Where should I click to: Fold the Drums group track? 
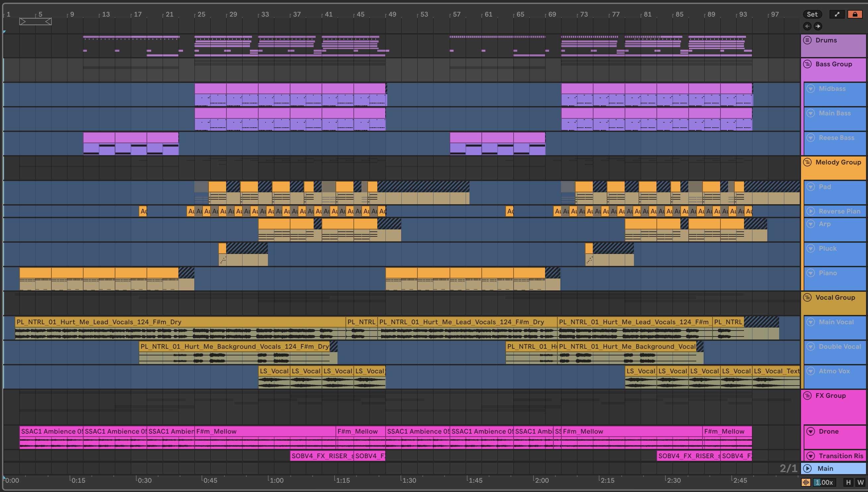click(x=807, y=40)
